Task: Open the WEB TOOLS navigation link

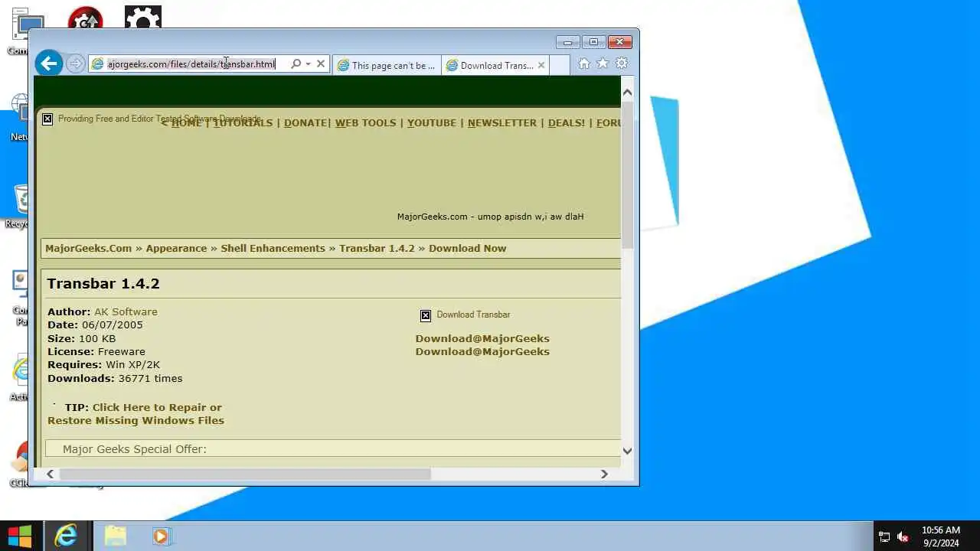Action: [365, 122]
